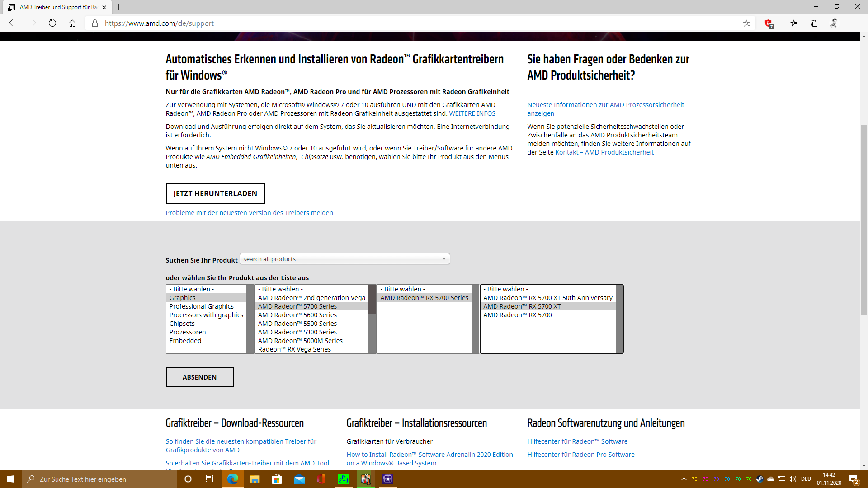868x488 pixels.
Task: Open the purple CPU chip taskbar app
Action: coord(388,479)
